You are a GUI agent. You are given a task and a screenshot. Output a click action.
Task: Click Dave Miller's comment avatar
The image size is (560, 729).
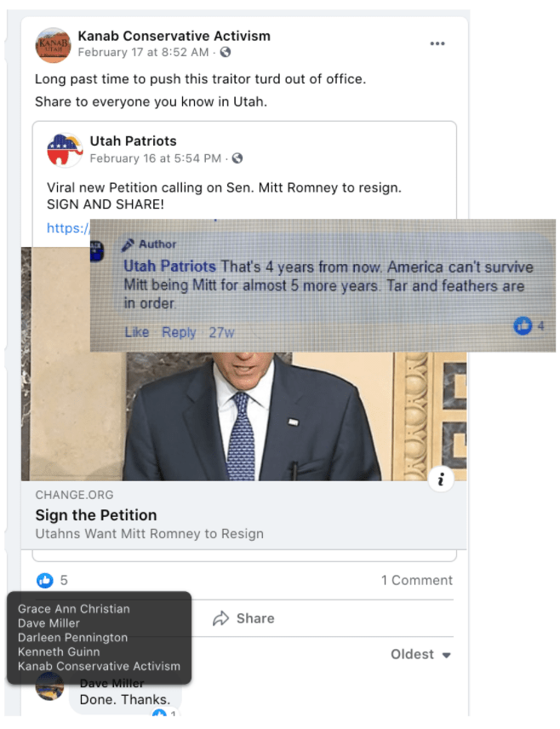coord(50,686)
